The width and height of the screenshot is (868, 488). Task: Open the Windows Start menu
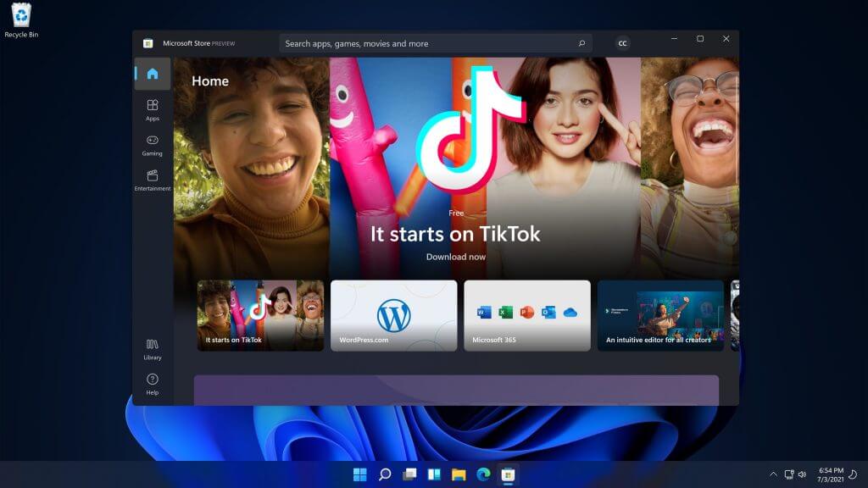(359, 474)
